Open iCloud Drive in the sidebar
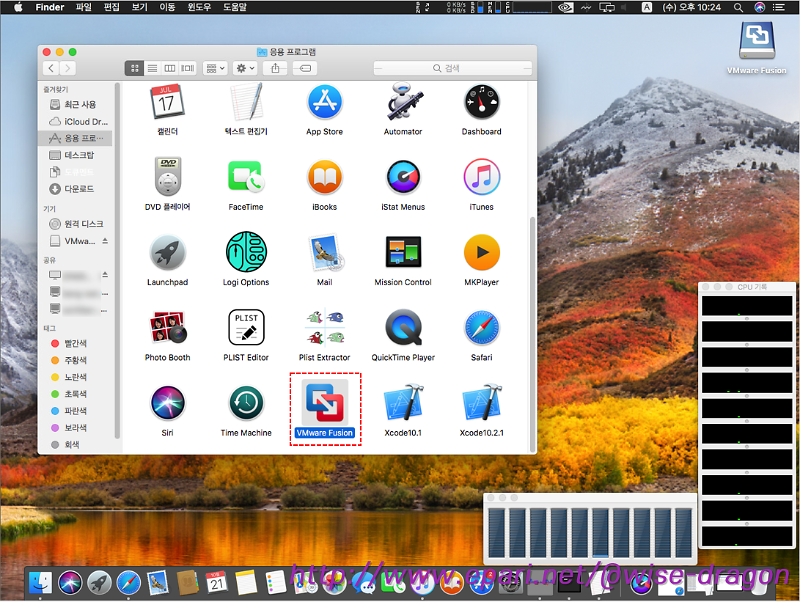 [76, 121]
